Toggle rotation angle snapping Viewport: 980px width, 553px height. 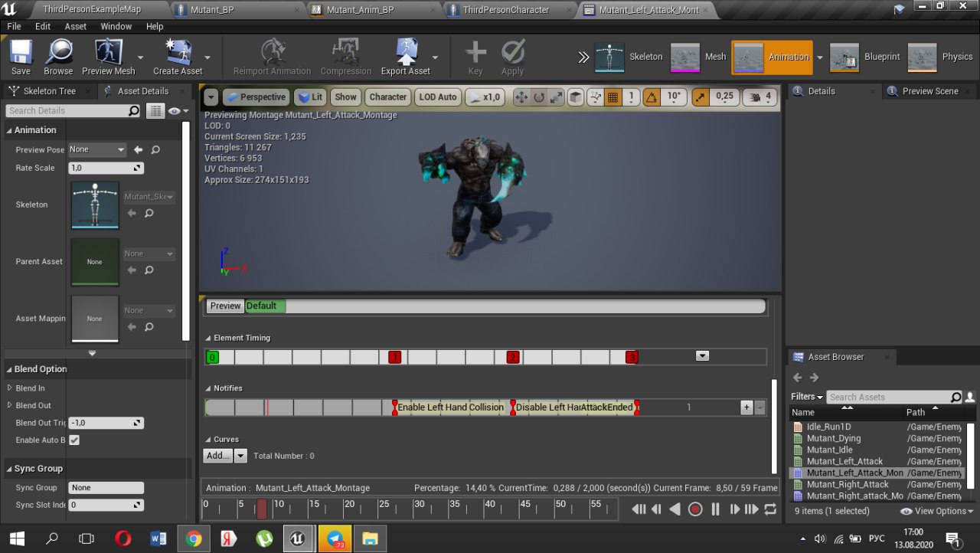click(x=652, y=97)
